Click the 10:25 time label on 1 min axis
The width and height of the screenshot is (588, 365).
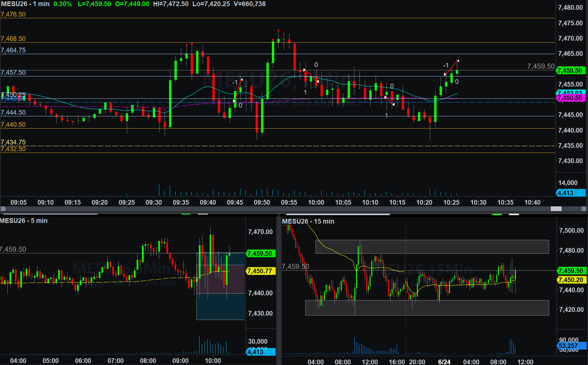[x=451, y=202]
